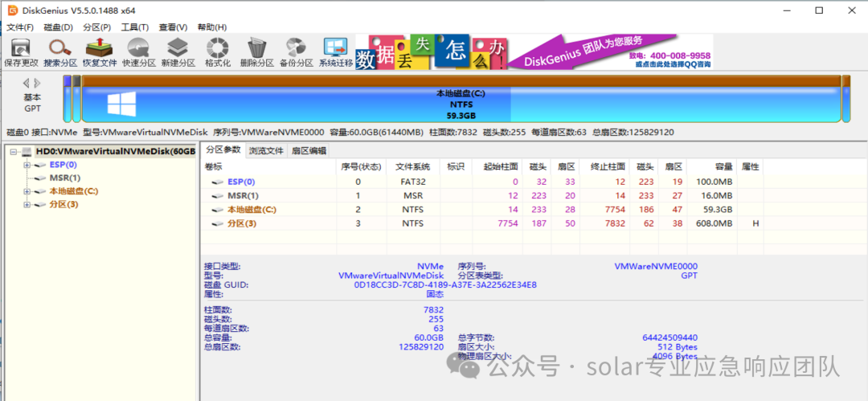Click the DiskGenius data recovery banner ad

pyautogui.click(x=534, y=51)
